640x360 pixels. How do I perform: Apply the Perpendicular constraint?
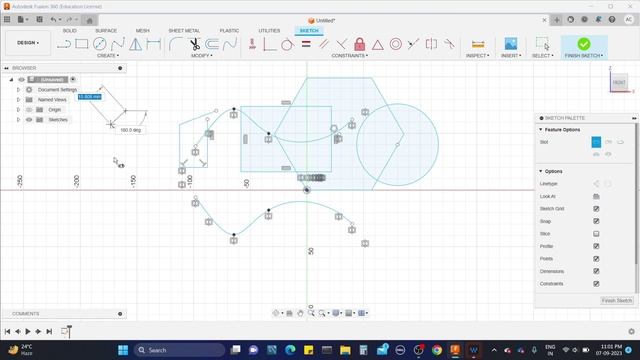coord(342,44)
